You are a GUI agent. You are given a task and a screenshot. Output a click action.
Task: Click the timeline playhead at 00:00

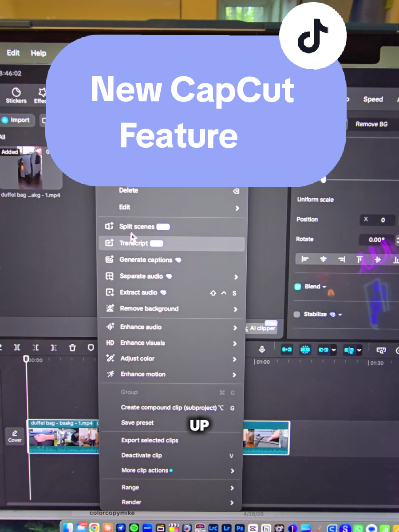point(26,359)
